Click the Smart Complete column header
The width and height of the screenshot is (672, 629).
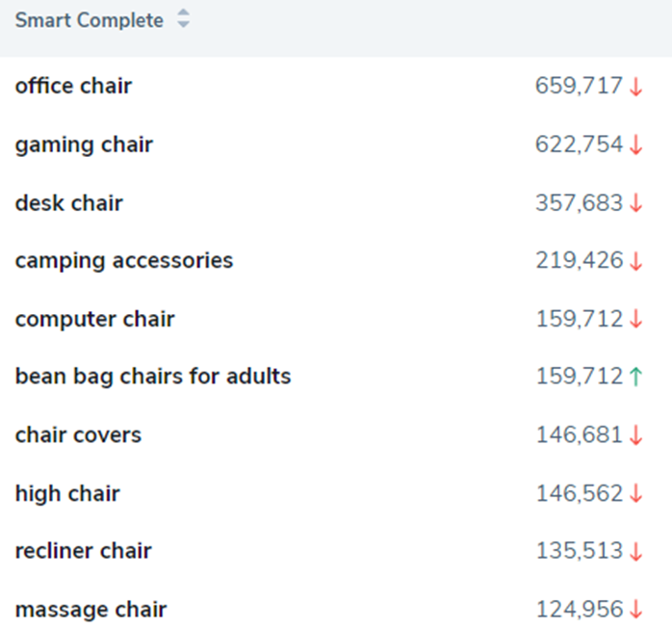click(x=89, y=20)
